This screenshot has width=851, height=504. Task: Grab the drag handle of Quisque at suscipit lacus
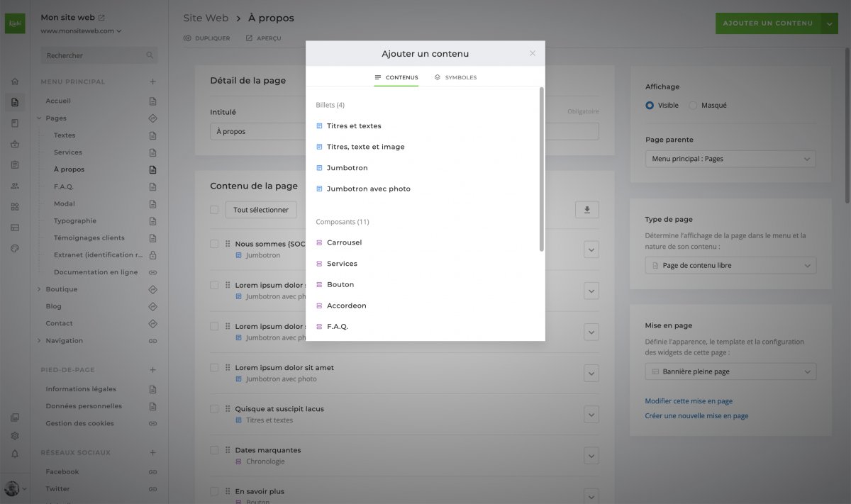click(228, 409)
